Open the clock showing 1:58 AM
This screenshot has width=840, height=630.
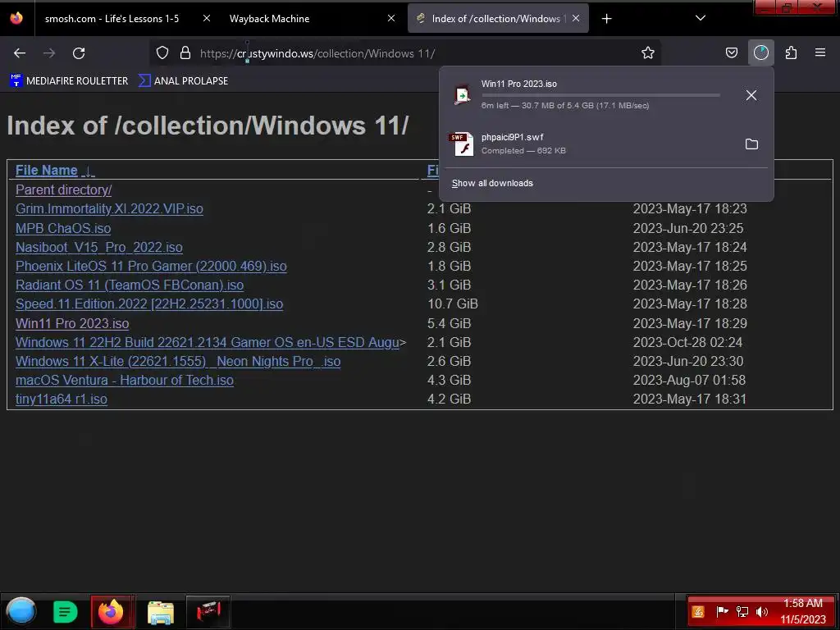pos(802,611)
